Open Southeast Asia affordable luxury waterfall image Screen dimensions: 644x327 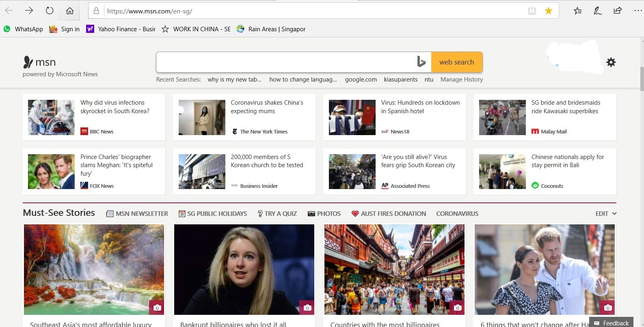tap(94, 269)
